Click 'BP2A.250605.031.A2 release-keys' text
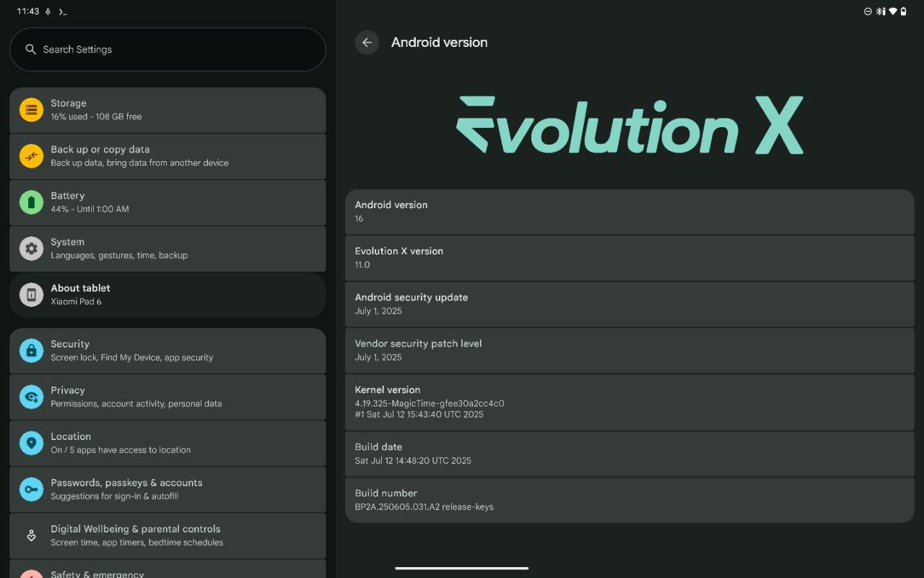The height and width of the screenshot is (578, 924). tap(424, 506)
